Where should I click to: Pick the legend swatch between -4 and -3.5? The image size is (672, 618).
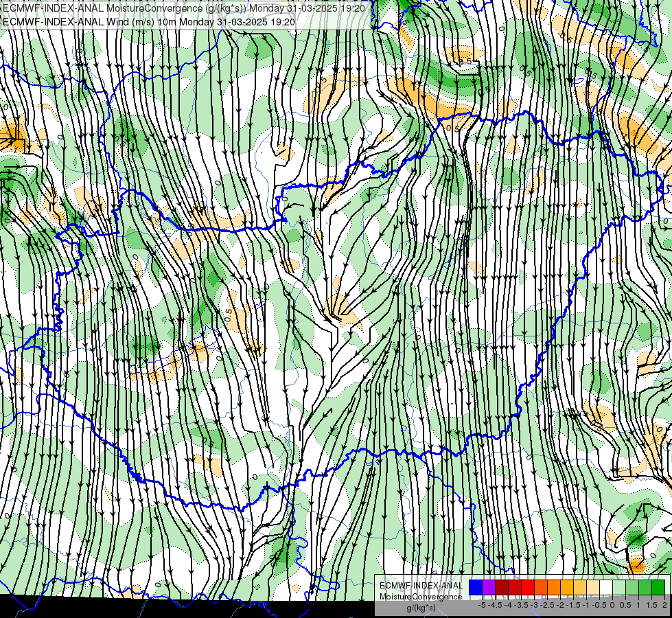515,587
